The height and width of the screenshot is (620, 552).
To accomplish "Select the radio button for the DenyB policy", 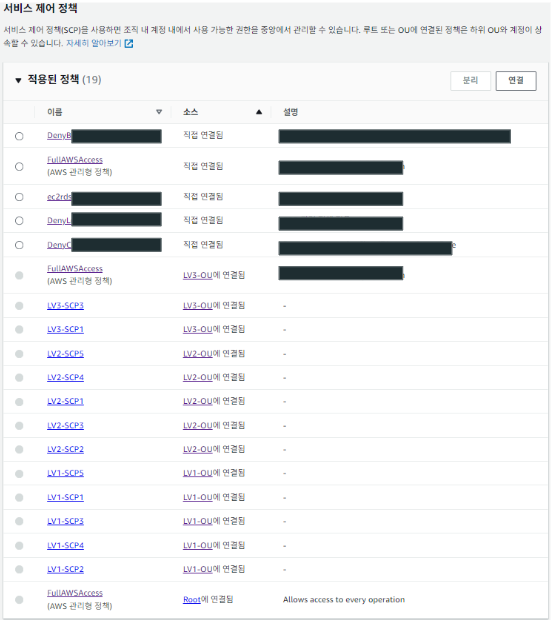I will pos(19,136).
